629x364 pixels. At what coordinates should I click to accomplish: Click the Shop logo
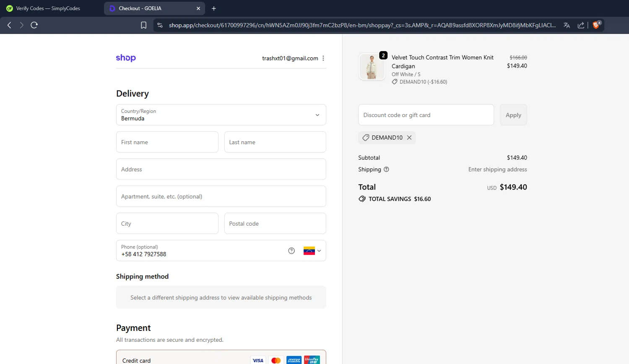pos(126,58)
